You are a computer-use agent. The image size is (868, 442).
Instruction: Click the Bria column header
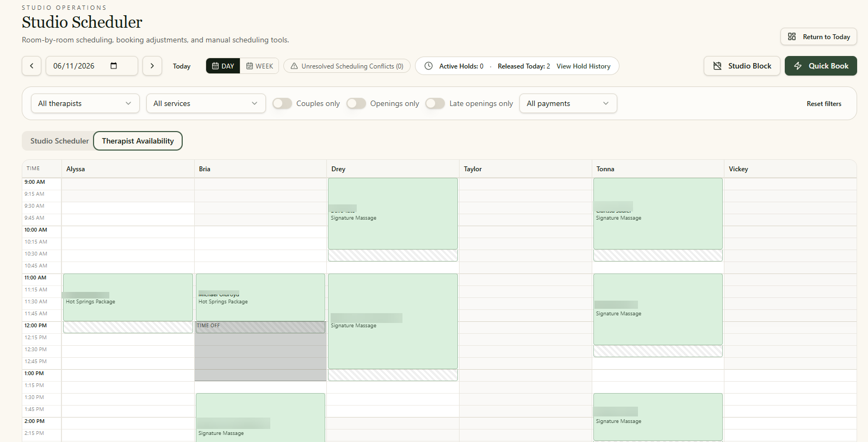(x=261, y=169)
